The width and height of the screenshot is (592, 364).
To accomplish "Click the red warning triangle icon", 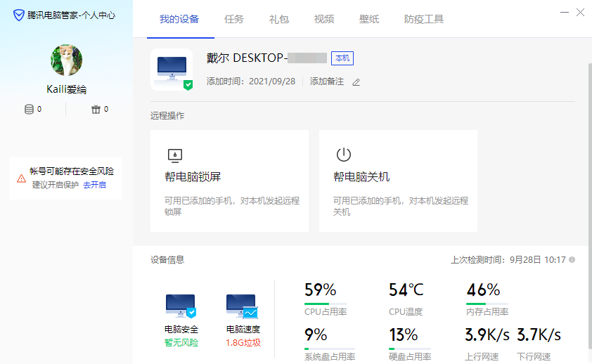I will click(x=22, y=178).
